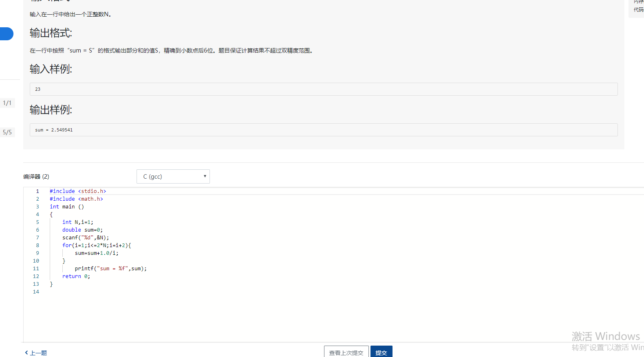The height and width of the screenshot is (357, 644).
Task: Click code line with #include <stdio.h>
Action: 78,191
